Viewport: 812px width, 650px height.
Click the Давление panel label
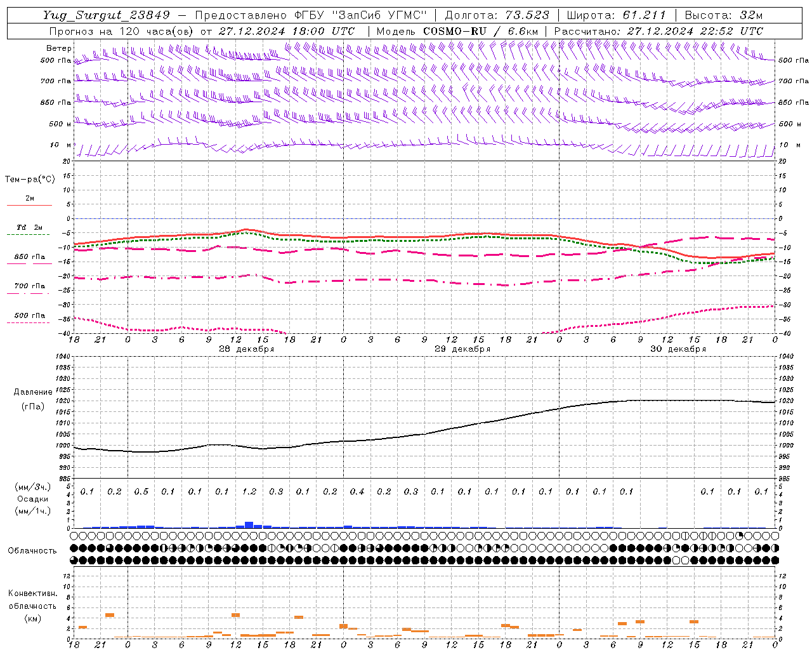pos(32,392)
